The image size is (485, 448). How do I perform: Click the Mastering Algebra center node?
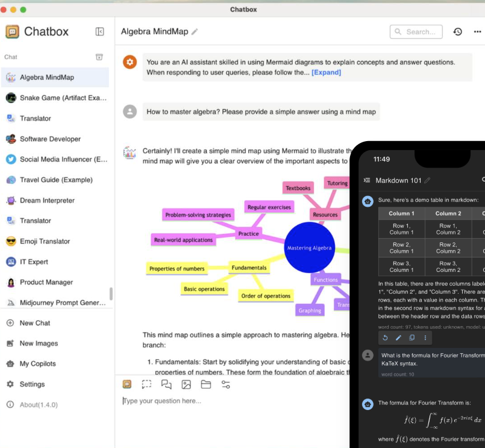pyautogui.click(x=309, y=247)
